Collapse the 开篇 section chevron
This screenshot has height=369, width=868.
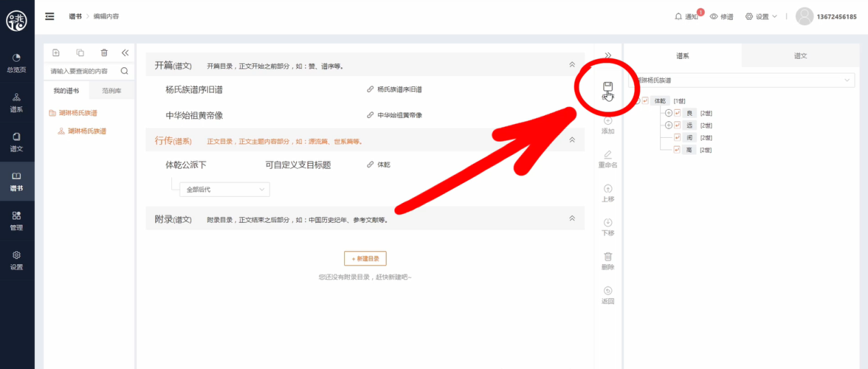572,64
